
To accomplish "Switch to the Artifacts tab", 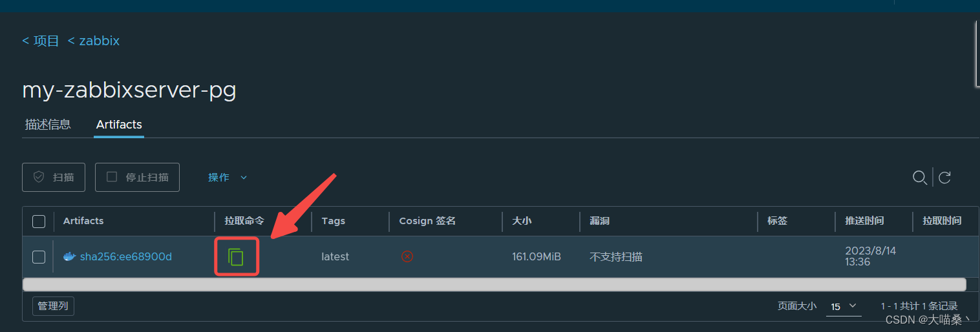I will pos(119,125).
